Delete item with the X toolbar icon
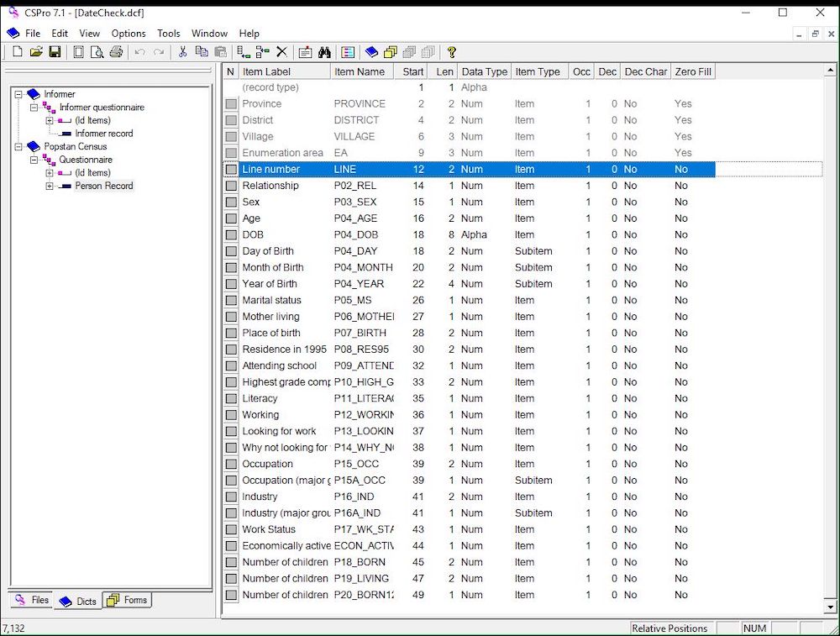The image size is (840, 636). [x=281, y=52]
